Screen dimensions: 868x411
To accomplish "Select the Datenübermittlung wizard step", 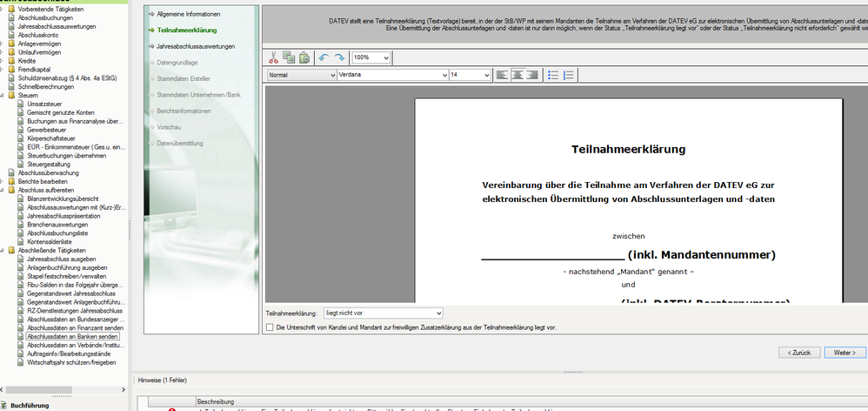I will click(x=180, y=144).
